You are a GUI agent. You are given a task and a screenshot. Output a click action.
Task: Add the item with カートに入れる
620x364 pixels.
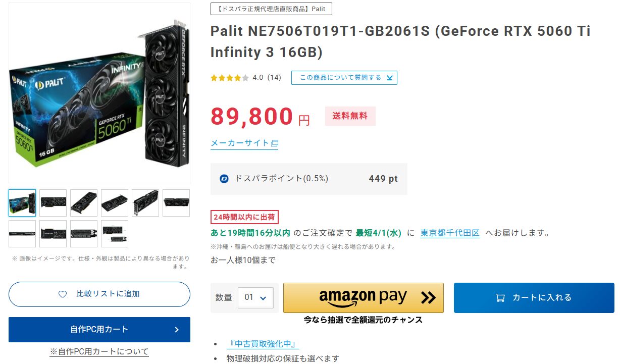click(x=534, y=298)
